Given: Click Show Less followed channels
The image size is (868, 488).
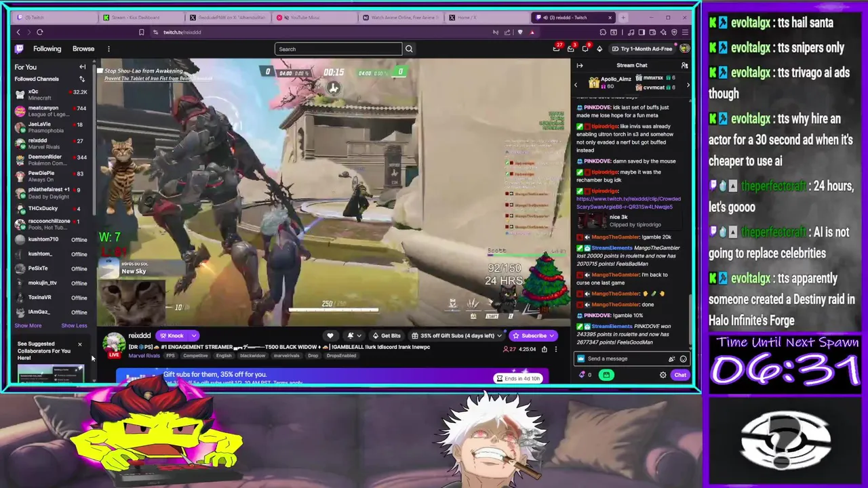Looking at the screenshot, I should click(74, 326).
